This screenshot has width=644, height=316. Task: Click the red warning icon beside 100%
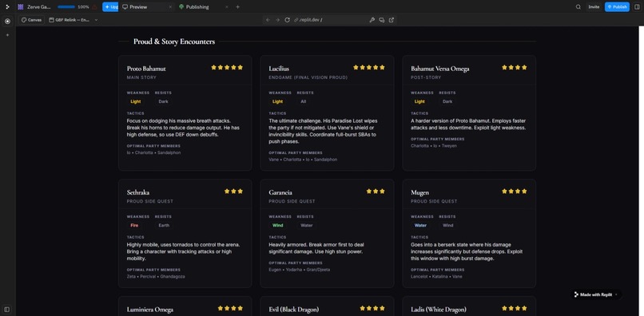[x=95, y=7]
